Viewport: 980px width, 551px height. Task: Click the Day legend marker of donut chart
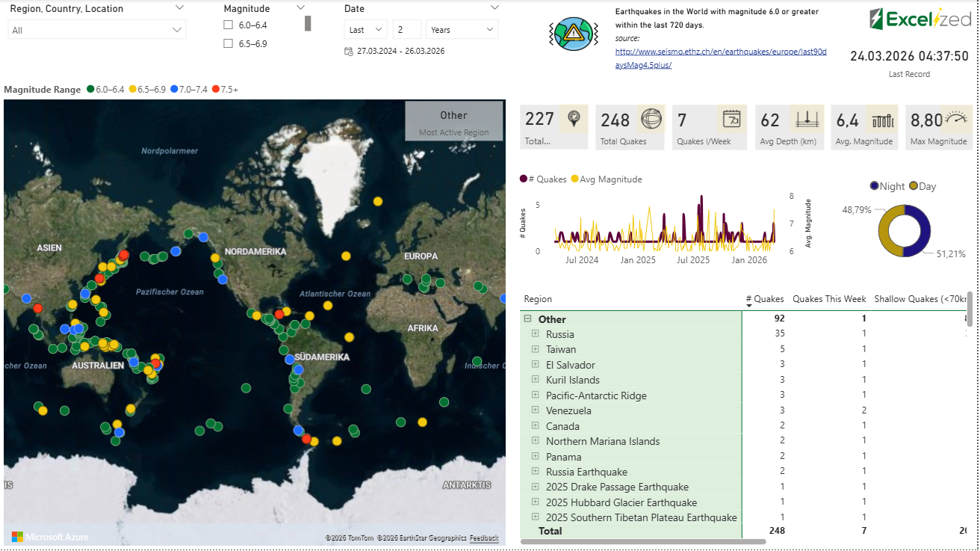(913, 186)
